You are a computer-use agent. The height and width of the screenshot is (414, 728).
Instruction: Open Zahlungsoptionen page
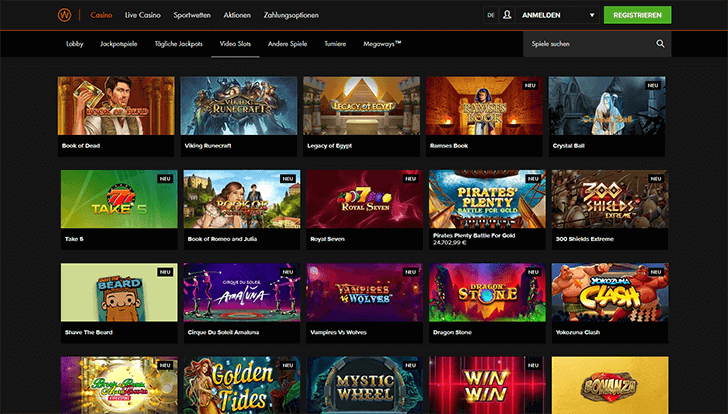[291, 15]
